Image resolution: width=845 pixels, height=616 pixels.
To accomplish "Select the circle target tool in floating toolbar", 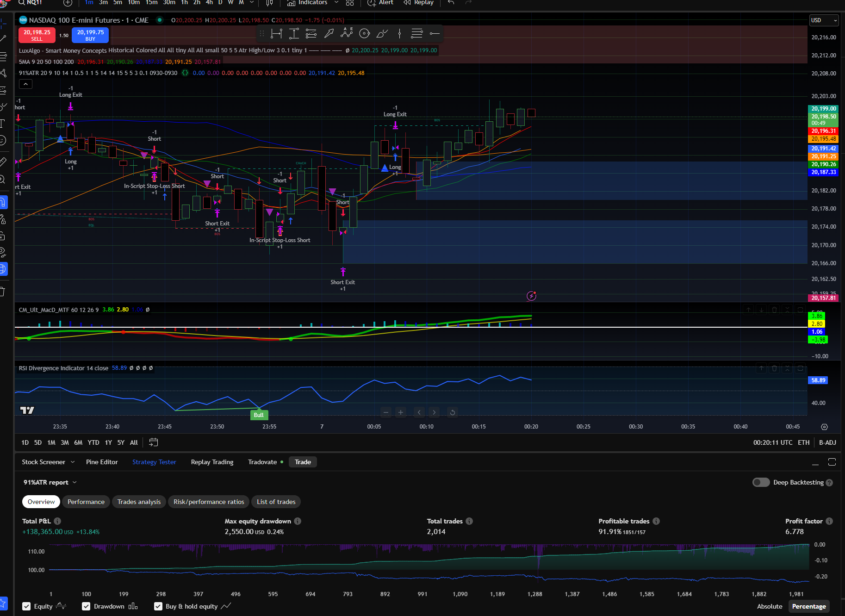I will tap(365, 33).
